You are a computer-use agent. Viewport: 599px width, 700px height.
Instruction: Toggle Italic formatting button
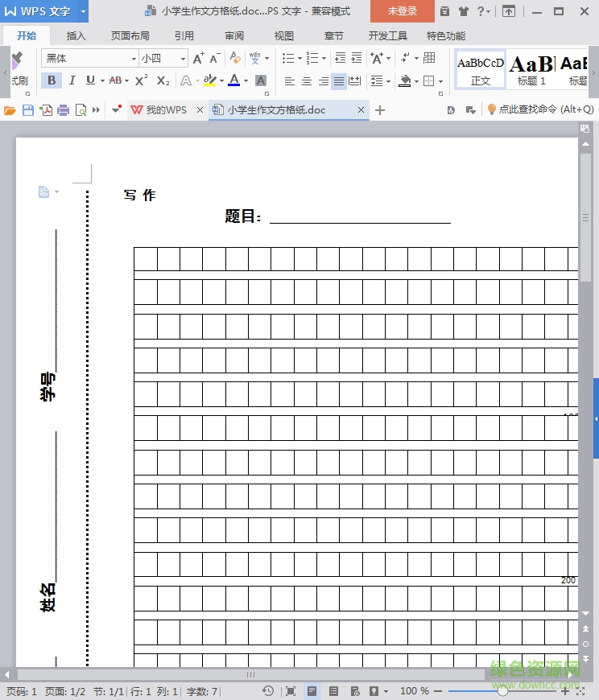[72, 80]
